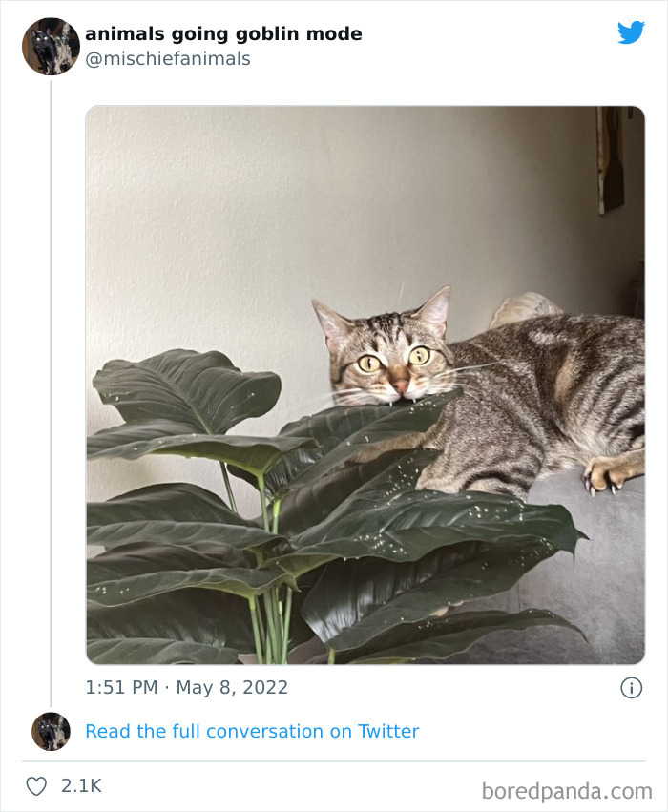Click the @mischiefanimals handle
Viewport: 668px width, 812px height.
pyautogui.click(x=168, y=59)
